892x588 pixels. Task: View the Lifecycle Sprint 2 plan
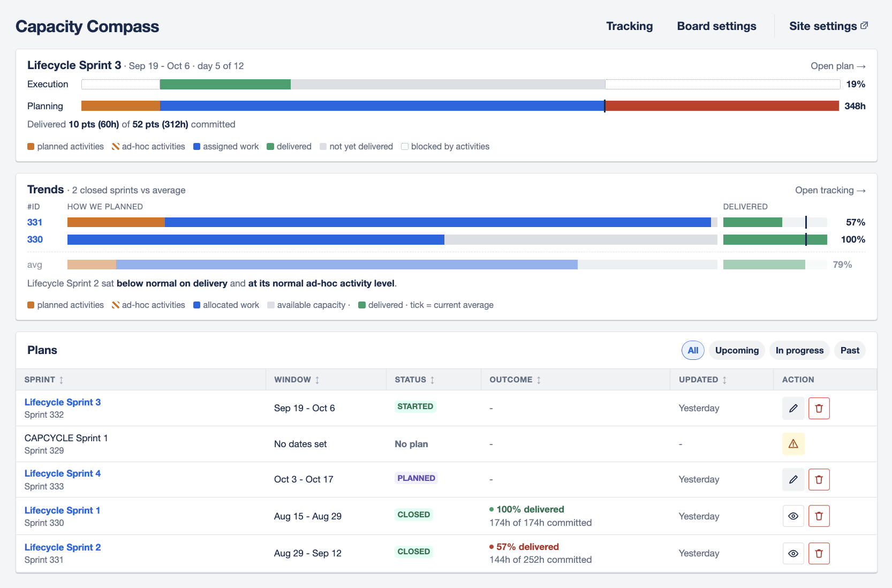coord(793,553)
